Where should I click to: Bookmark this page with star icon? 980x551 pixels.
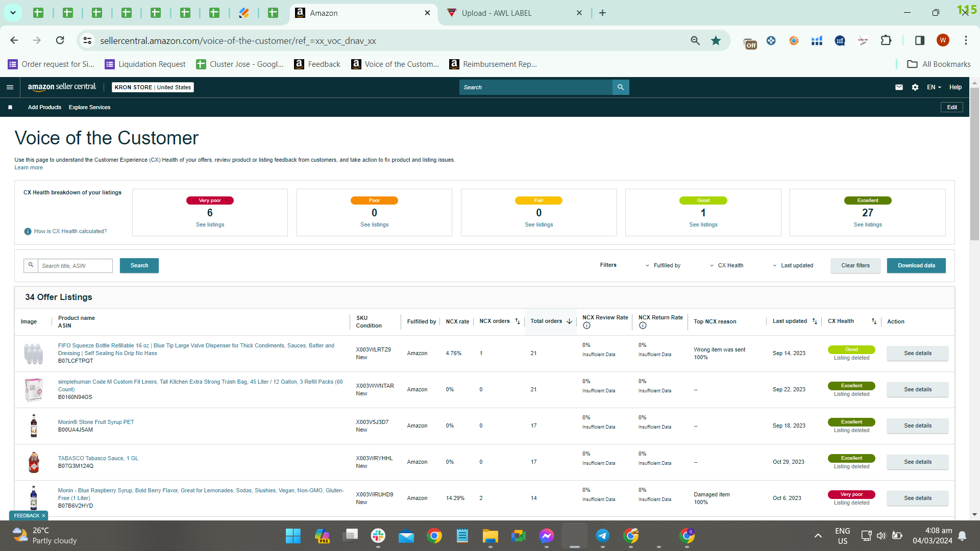(716, 40)
